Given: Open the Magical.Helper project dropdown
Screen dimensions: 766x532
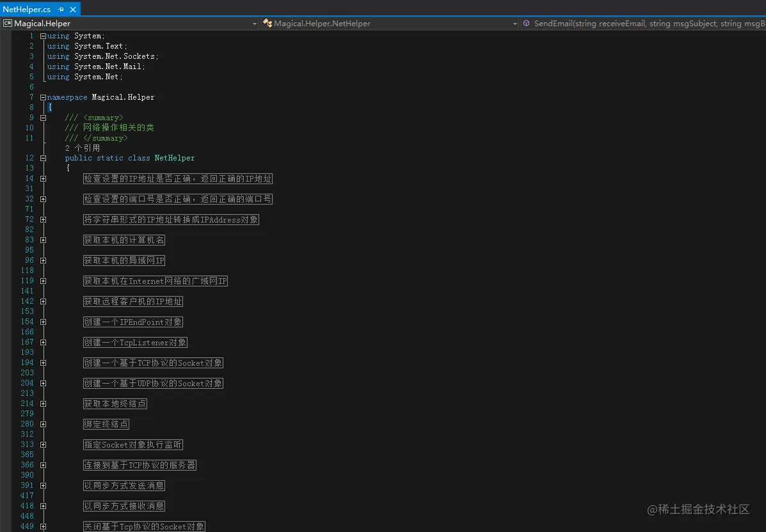Looking at the screenshot, I should click(255, 24).
